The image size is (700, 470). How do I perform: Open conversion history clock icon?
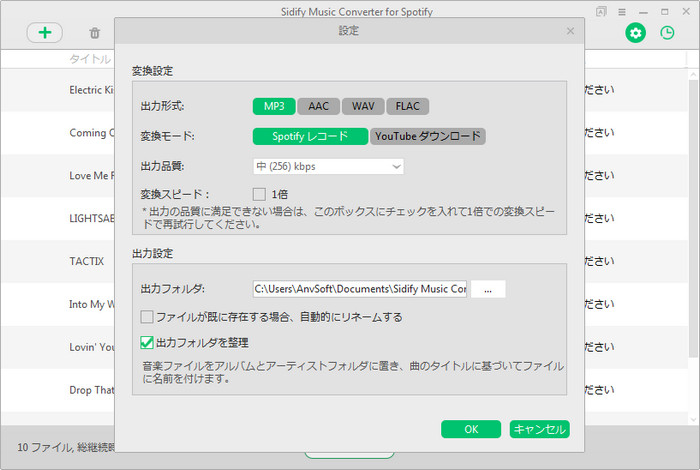(667, 33)
